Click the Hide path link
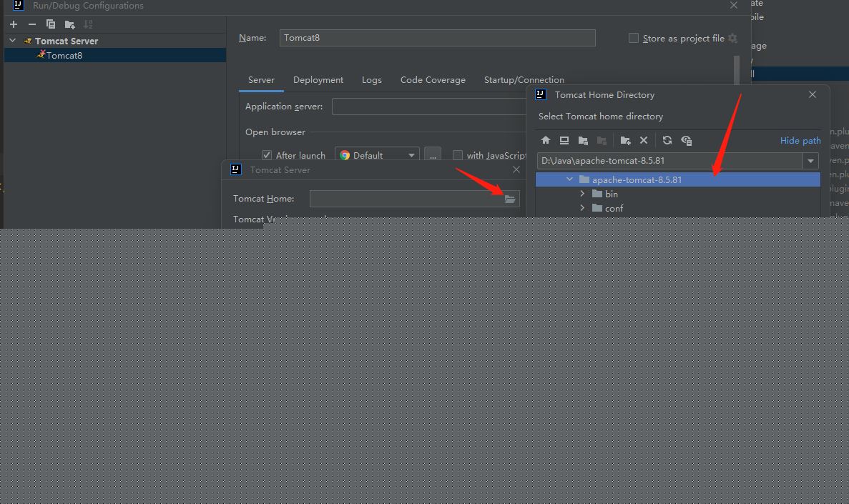849x504 pixels. [800, 141]
